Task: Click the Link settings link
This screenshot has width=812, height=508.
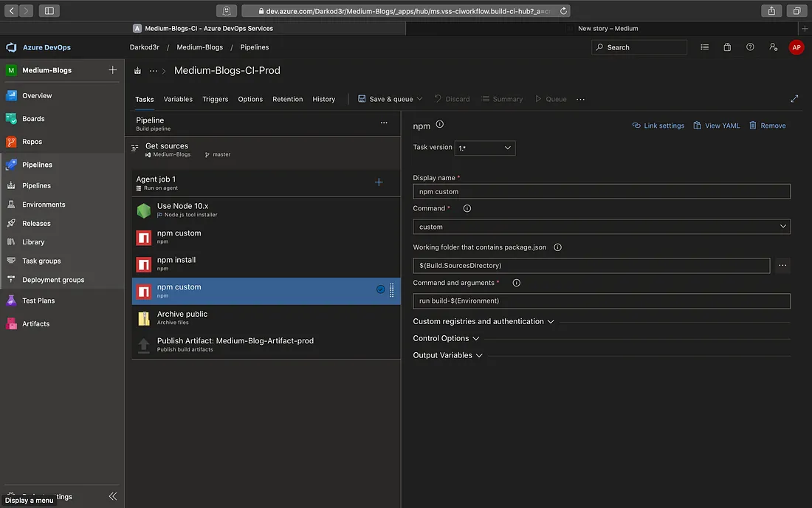Action: (658, 126)
